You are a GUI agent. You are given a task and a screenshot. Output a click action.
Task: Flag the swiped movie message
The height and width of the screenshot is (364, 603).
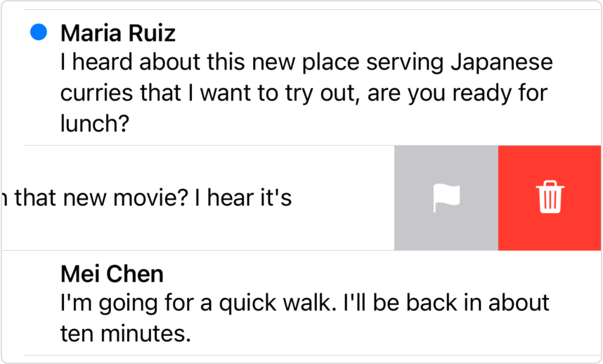(446, 198)
